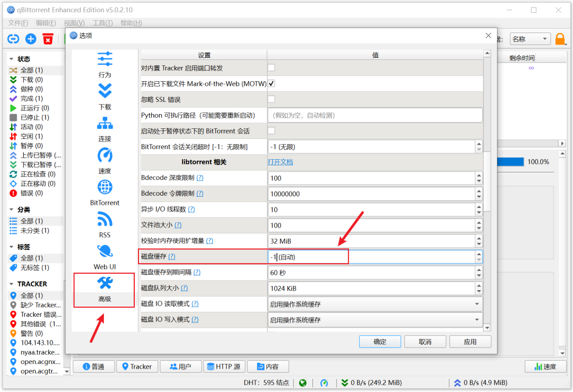Open the 文件(F) menu

click(18, 23)
